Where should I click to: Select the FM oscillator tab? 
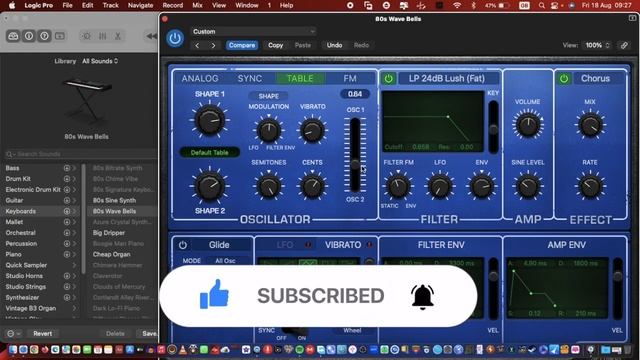pos(350,78)
